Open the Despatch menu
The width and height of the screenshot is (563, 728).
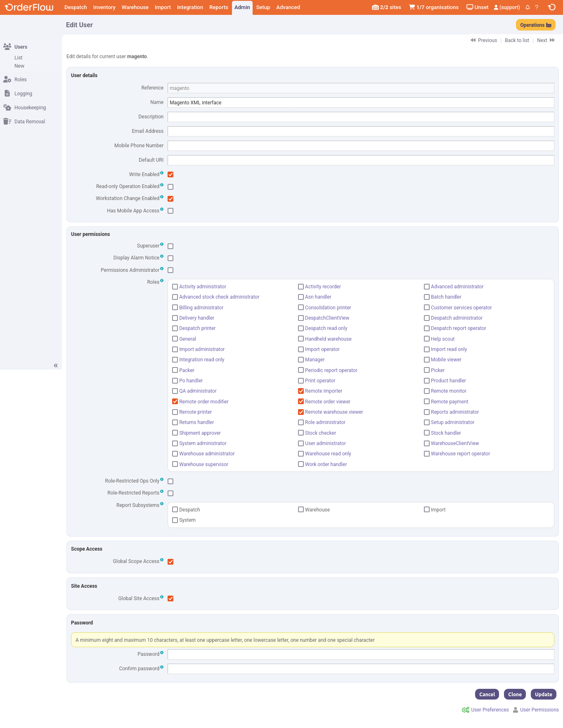click(76, 7)
